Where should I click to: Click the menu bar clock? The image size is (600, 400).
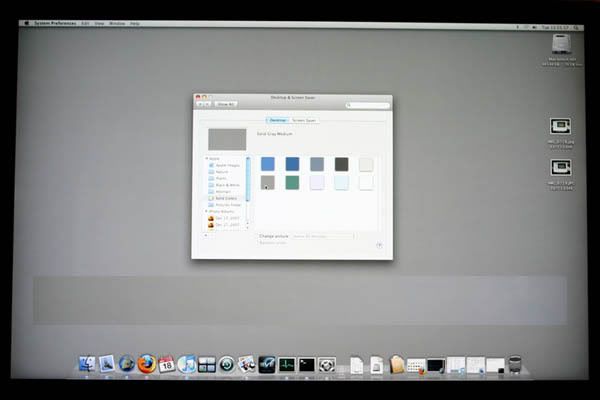click(x=555, y=28)
